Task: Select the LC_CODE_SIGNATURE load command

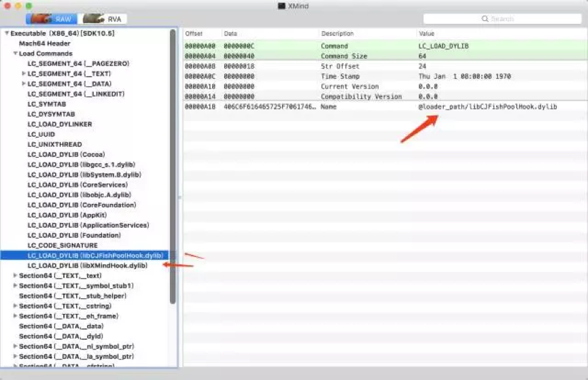Action: point(63,245)
